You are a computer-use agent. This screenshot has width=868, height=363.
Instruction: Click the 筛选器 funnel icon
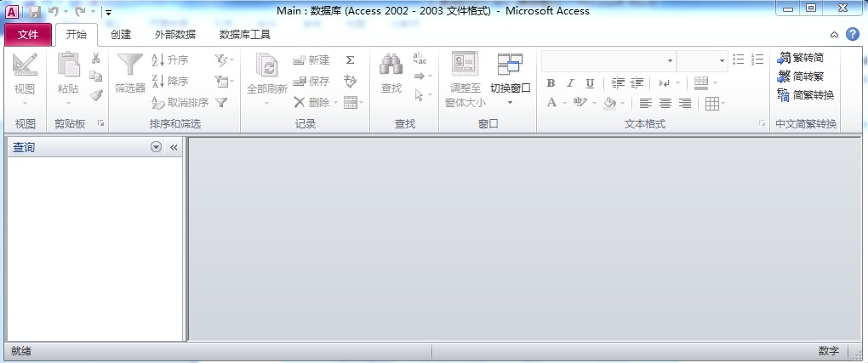(x=130, y=65)
